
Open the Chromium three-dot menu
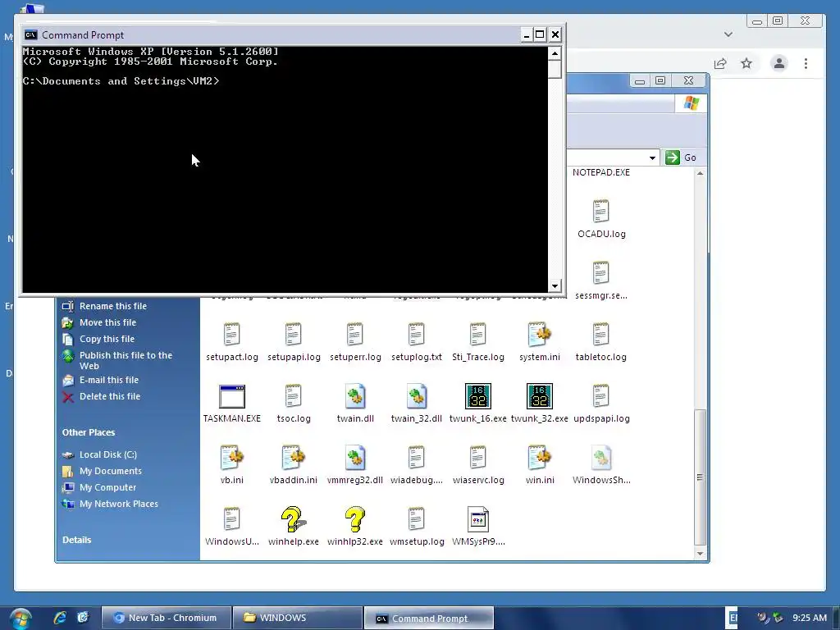point(806,64)
